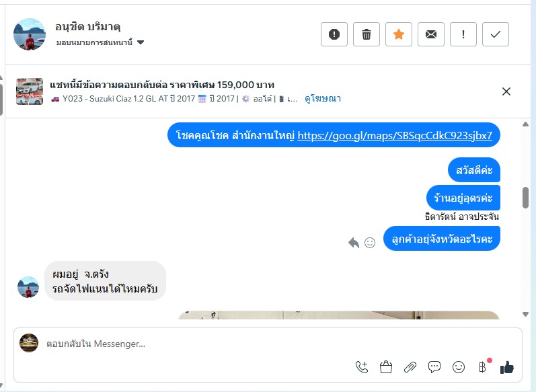Mark conversation as spam with exclamation circle icon
The height and width of the screenshot is (392, 536).
coord(334,34)
